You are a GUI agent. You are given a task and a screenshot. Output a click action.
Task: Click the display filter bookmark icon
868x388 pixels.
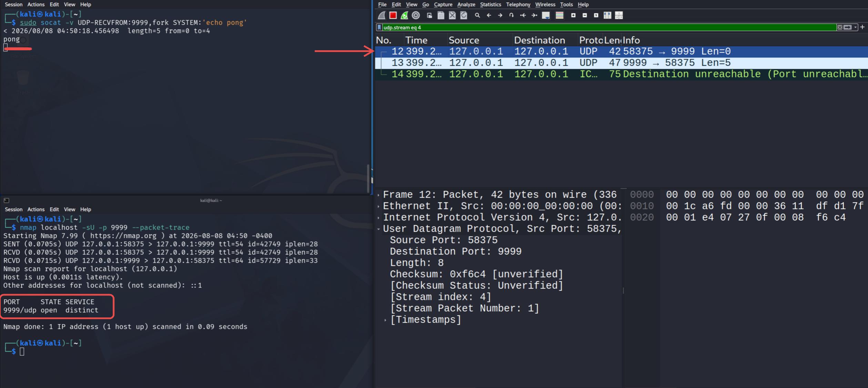[379, 27]
